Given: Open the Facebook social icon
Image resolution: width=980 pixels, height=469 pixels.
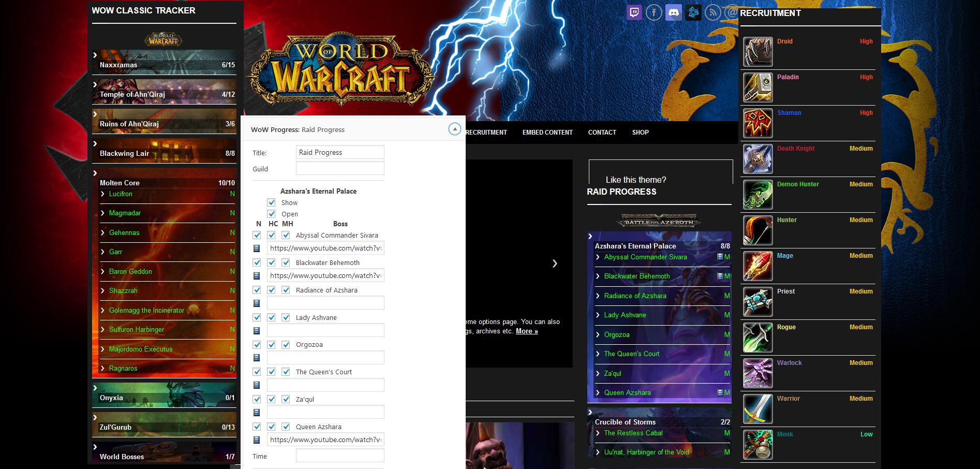Looking at the screenshot, I should 654,12.
